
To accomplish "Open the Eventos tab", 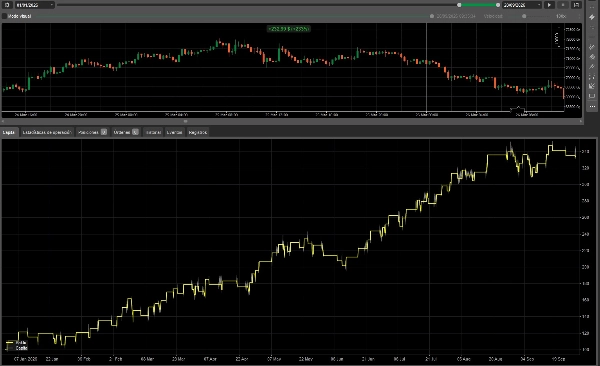I will tap(174, 132).
